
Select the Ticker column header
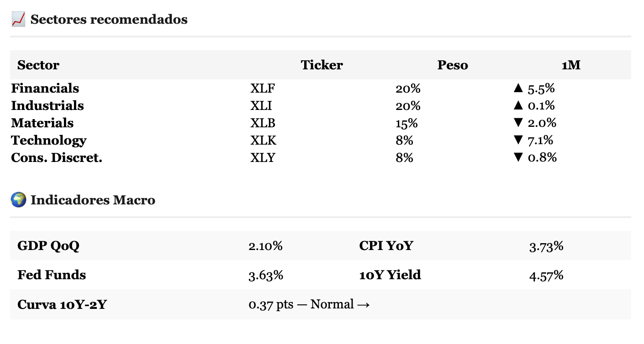322,65
